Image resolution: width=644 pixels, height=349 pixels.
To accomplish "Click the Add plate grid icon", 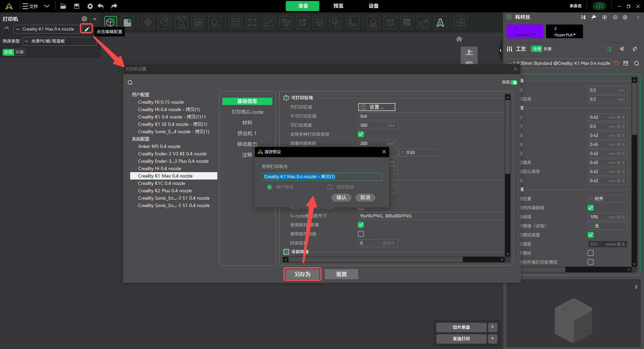I will [127, 22].
